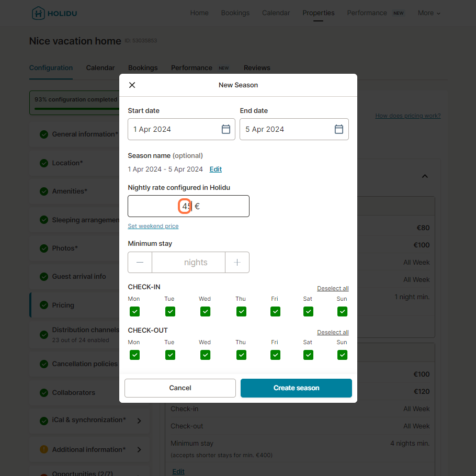Open the Start date calendar picker icon
The width and height of the screenshot is (476, 476).
click(226, 129)
